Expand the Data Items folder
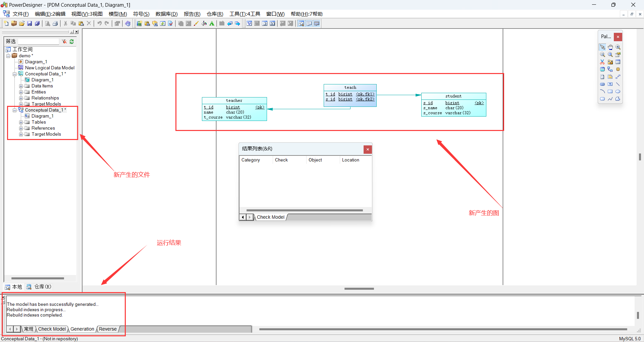The image size is (644, 342). coord(21,86)
